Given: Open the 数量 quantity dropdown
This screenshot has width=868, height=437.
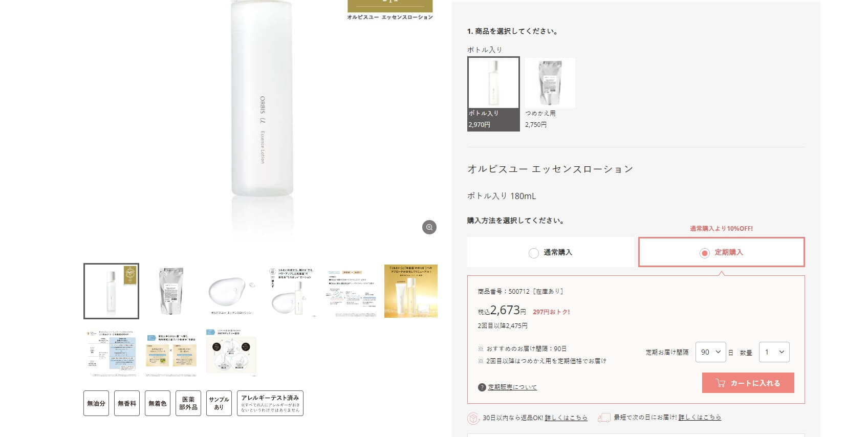Looking at the screenshot, I should coord(774,352).
